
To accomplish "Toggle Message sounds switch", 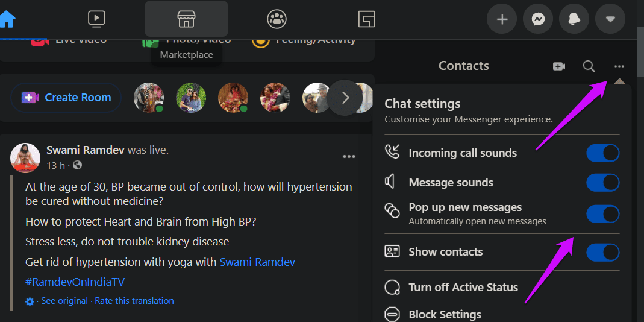I will point(602,183).
